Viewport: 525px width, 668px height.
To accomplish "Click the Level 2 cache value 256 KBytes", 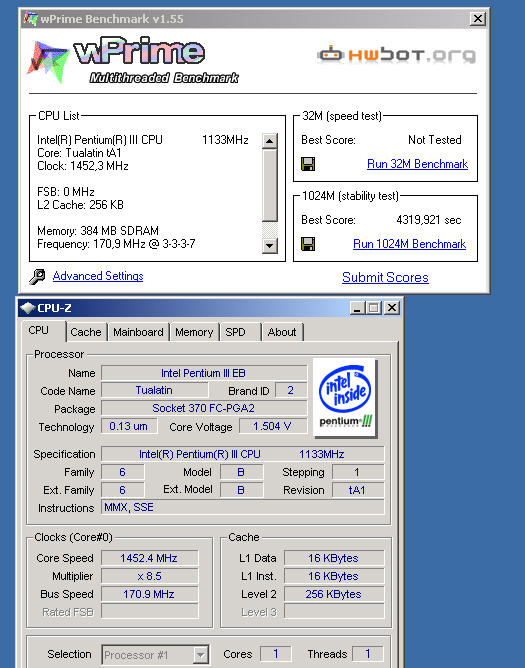I will pyautogui.click(x=334, y=594).
